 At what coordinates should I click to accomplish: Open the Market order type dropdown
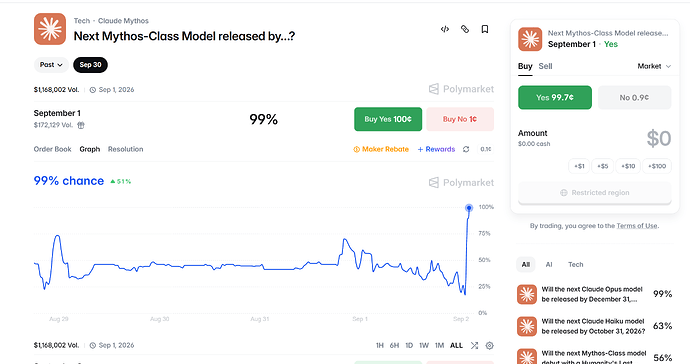[x=654, y=66]
